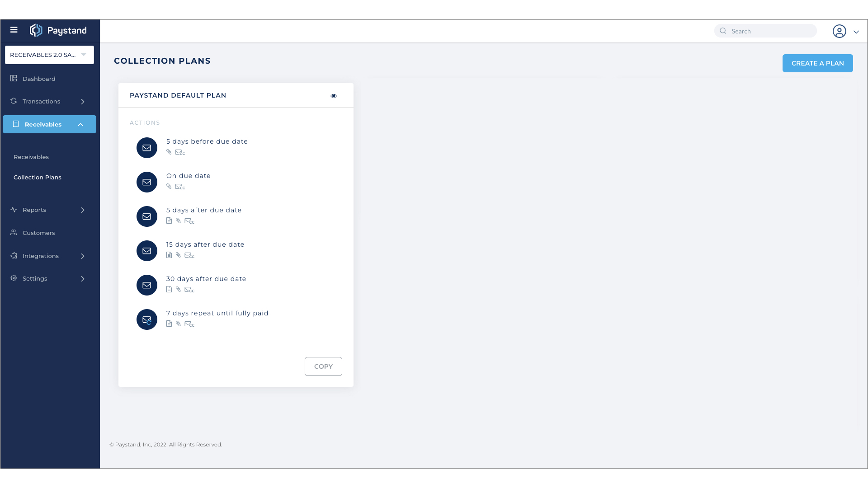Open the user account dropdown chevron
The image size is (868, 488).
[856, 32]
